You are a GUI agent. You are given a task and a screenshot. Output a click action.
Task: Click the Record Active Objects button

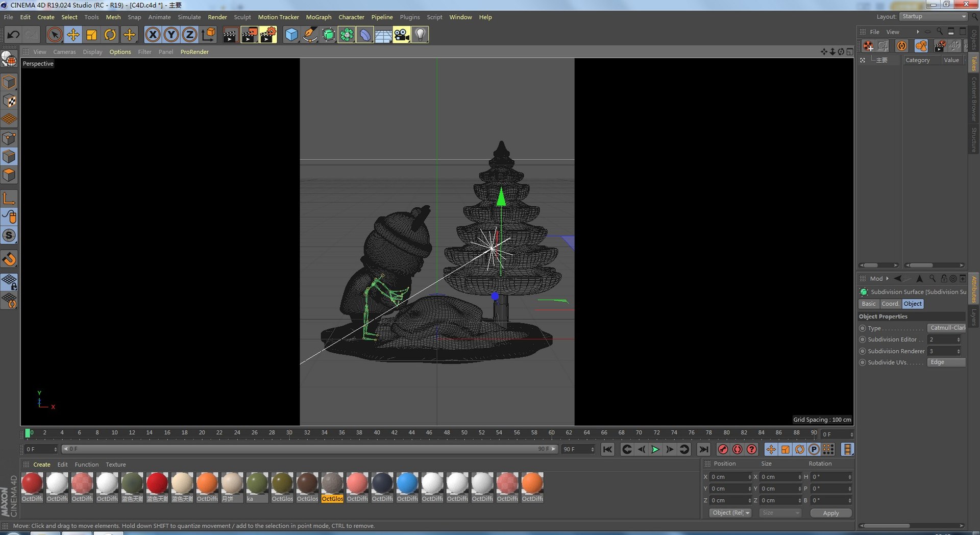(723, 449)
